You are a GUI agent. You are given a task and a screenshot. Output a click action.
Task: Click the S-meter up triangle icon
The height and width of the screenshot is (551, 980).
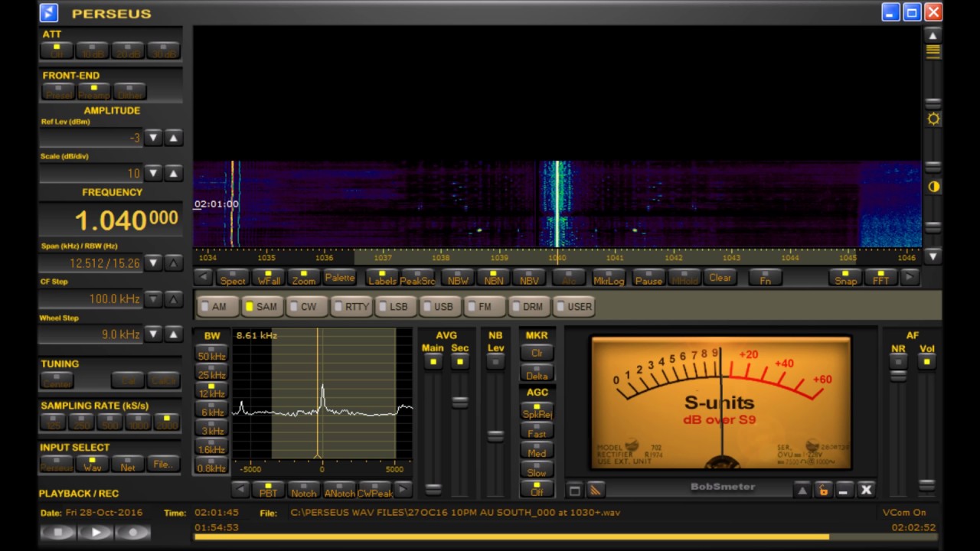tap(802, 490)
